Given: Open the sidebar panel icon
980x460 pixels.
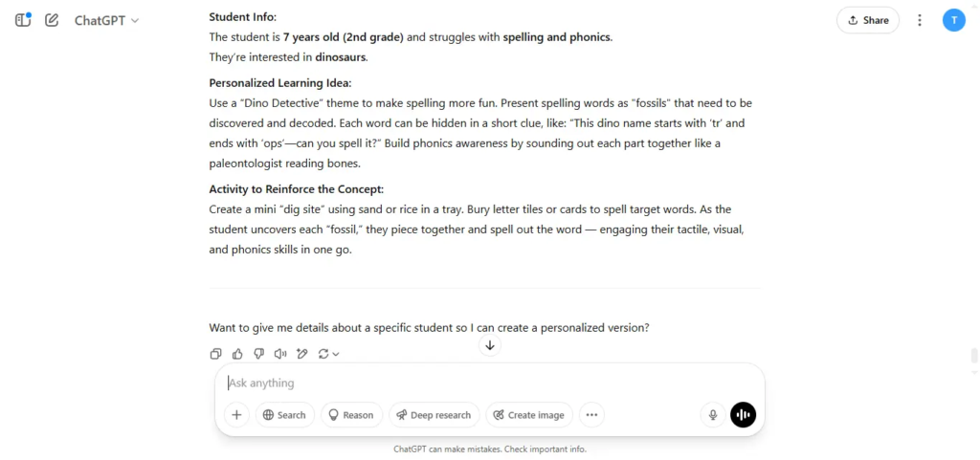Looking at the screenshot, I should tap(23, 20).
